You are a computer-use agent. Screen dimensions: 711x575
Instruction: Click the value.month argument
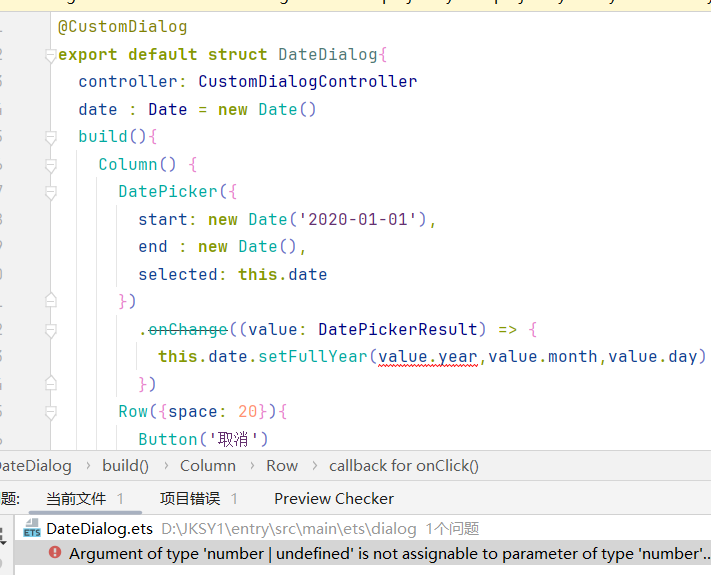coord(543,357)
